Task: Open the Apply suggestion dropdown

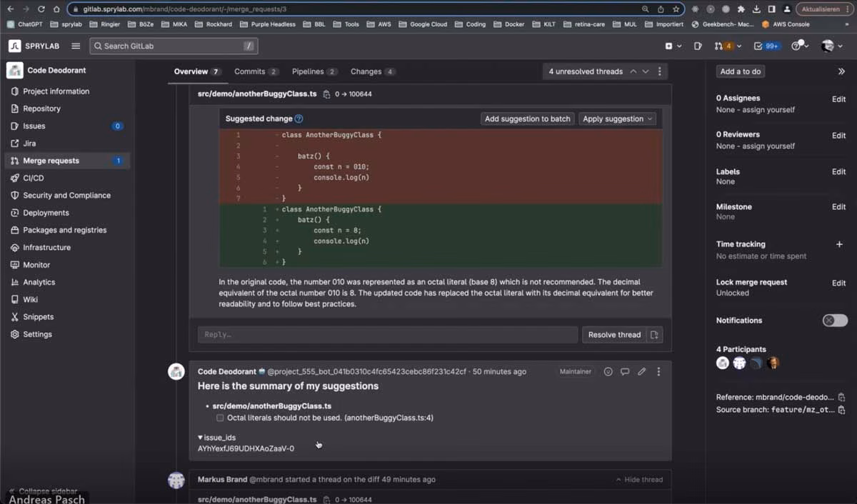Action: [x=618, y=119]
